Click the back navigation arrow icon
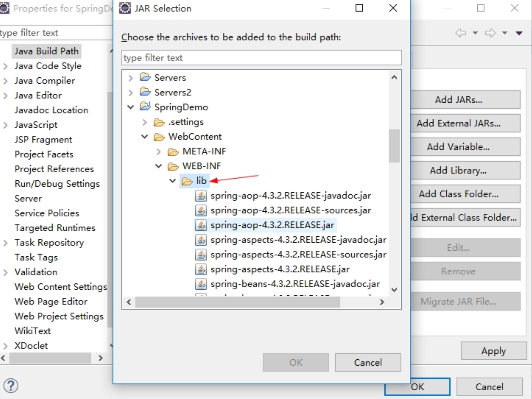This screenshot has height=399, width=532. (461, 33)
